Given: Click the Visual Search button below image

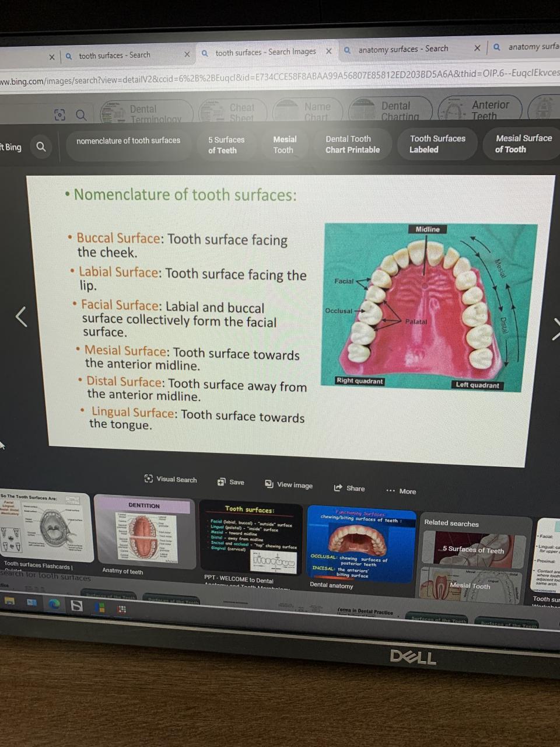Looking at the screenshot, I should click(x=170, y=479).
